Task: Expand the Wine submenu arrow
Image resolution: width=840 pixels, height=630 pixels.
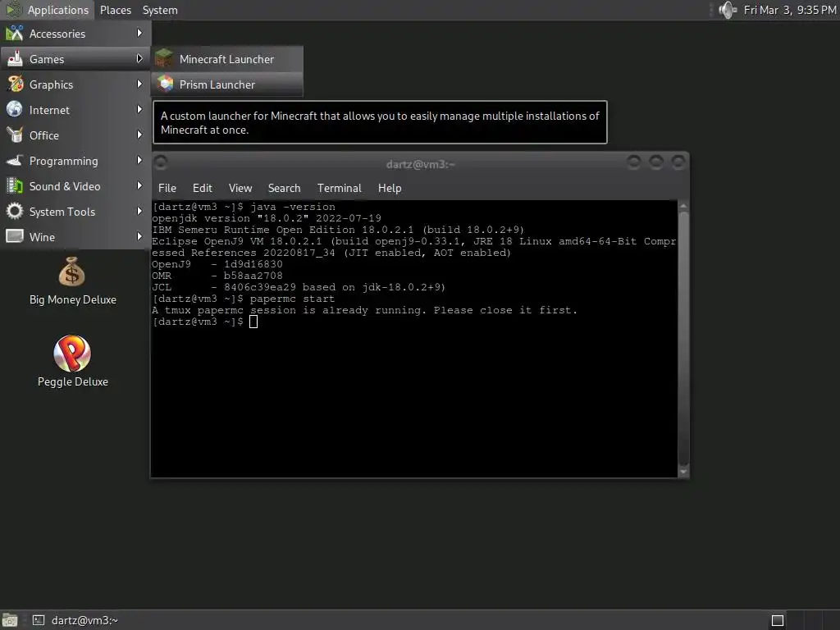Action: [x=139, y=236]
